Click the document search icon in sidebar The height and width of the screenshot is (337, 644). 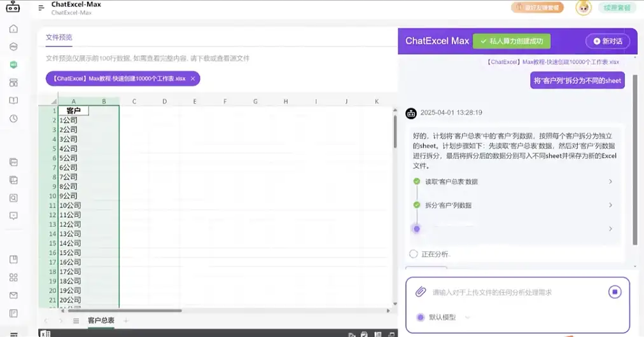[13, 198]
